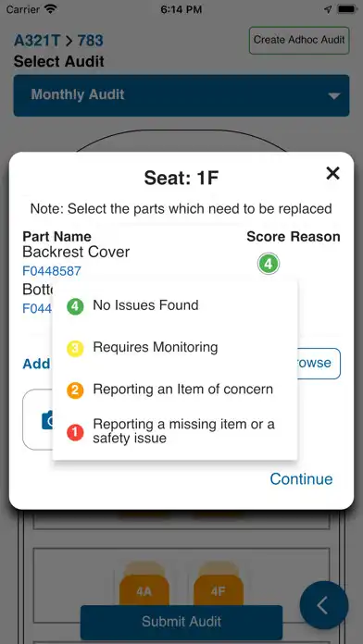Select green score 4 icon in list

(x=75, y=306)
